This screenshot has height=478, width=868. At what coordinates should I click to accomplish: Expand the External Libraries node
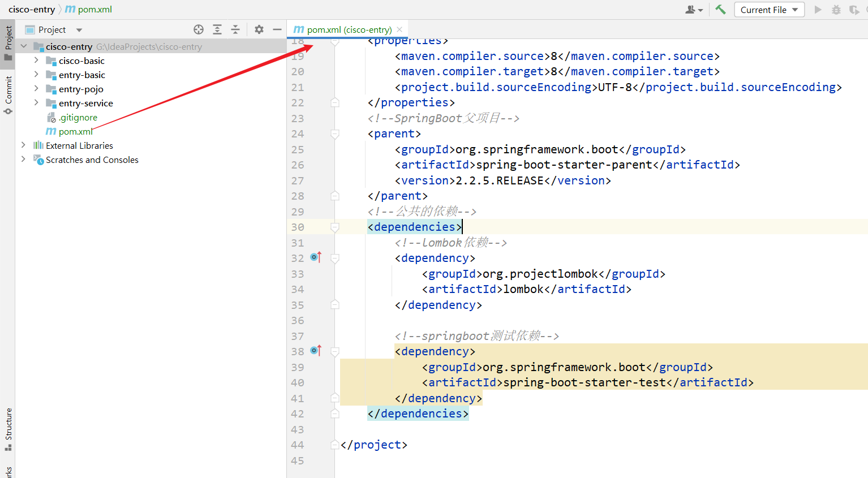coord(23,145)
